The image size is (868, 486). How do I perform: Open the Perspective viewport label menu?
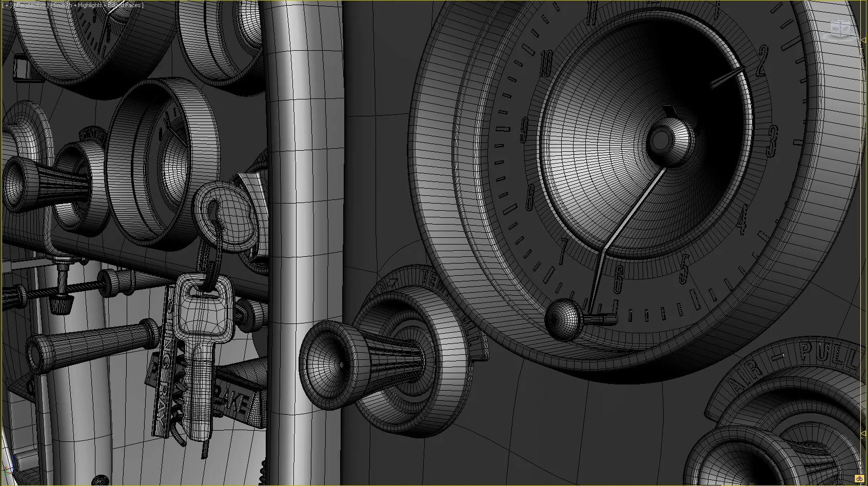tap(31, 5)
